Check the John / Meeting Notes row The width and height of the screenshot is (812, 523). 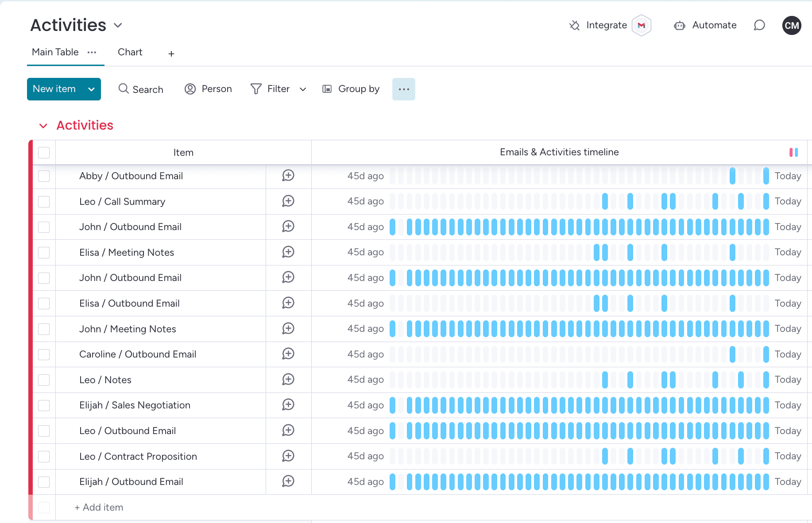44,329
